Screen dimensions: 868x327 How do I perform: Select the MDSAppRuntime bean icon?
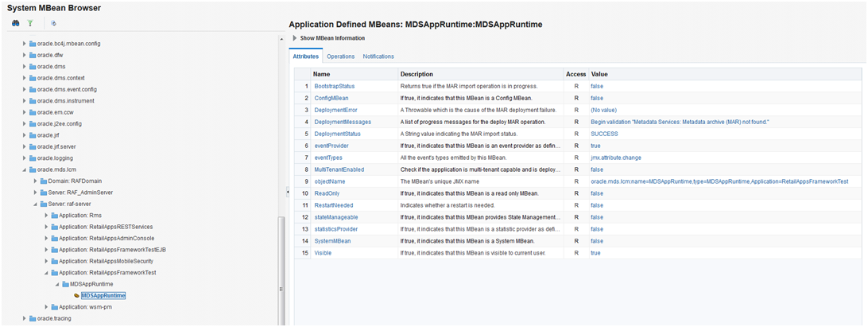click(x=76, y=295)
